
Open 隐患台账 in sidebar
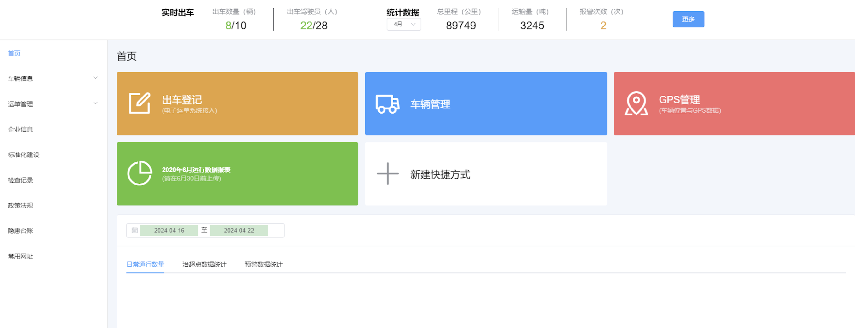[20, 231]
